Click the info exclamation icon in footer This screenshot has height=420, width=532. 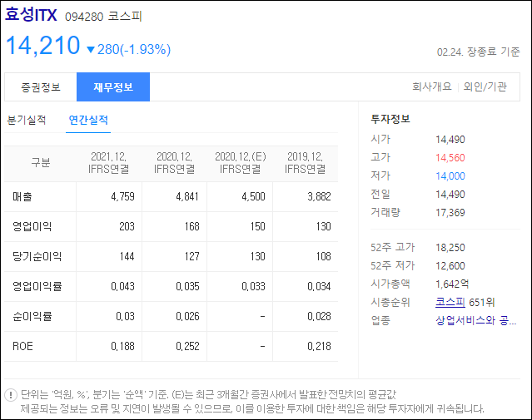pyautogui.click(x=11, y=395)
